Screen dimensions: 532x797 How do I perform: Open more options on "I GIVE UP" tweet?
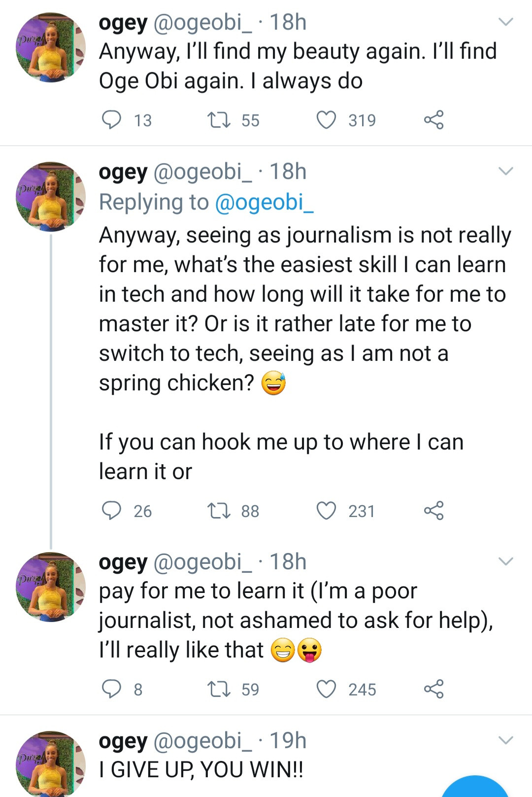click(x=506, y=740)
